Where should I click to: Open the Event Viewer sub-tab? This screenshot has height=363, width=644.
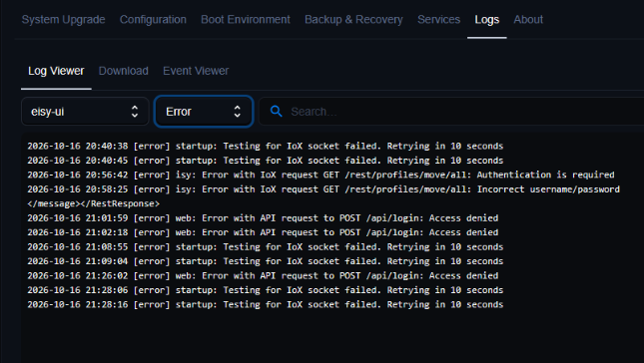click(x=196, y=71)
